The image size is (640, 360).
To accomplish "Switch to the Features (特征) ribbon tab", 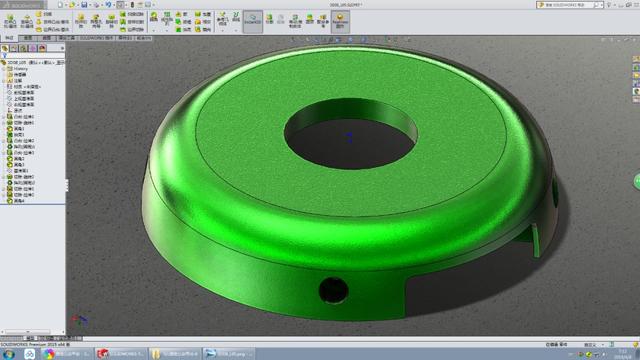I will pos(9,38).
